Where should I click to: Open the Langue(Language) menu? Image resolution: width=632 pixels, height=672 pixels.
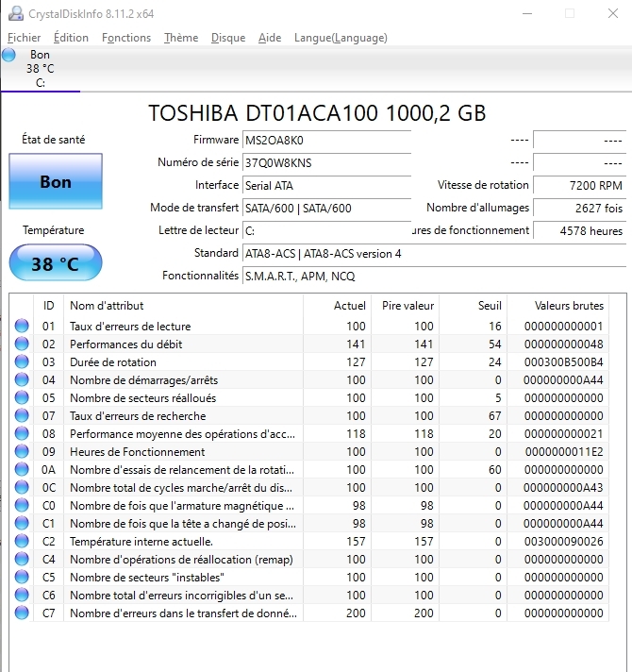(x=341, y=38)
